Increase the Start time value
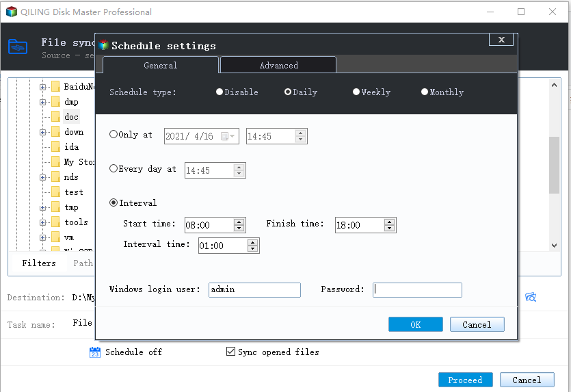The width and height of the screenshot is (571, 392). (x=239, y=222)
